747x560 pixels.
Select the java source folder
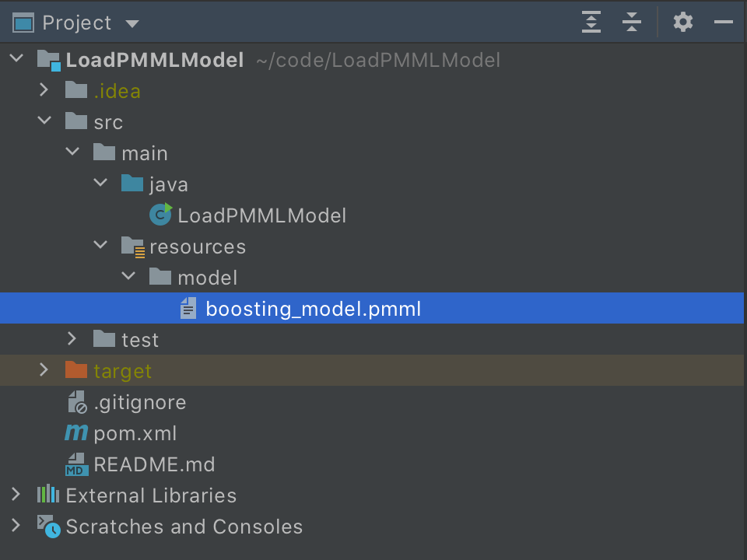168,184
